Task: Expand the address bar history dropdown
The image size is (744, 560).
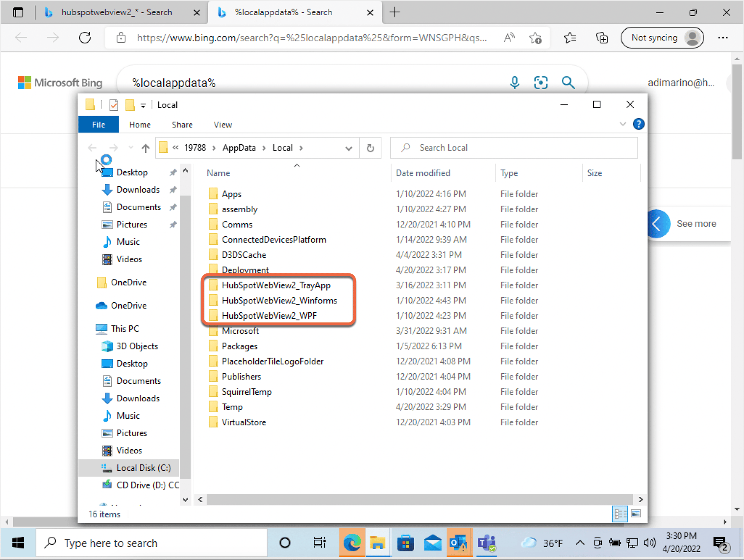Action: point(349,148)
